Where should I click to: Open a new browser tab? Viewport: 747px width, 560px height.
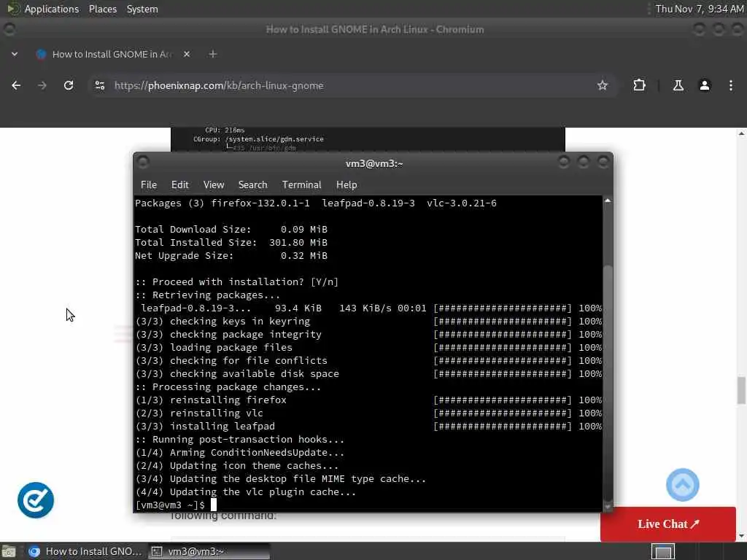(213, 54)
